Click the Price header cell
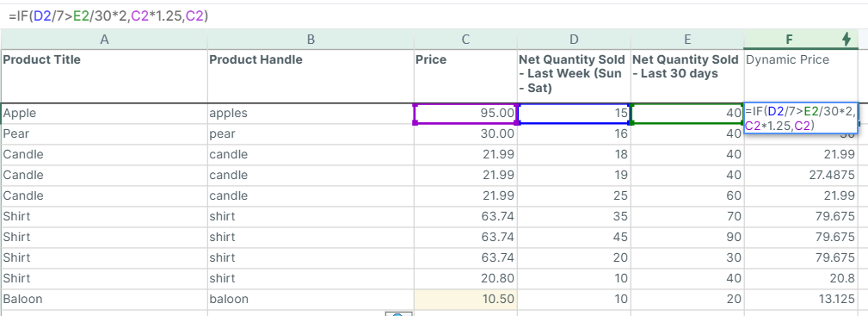 [465, 77]
